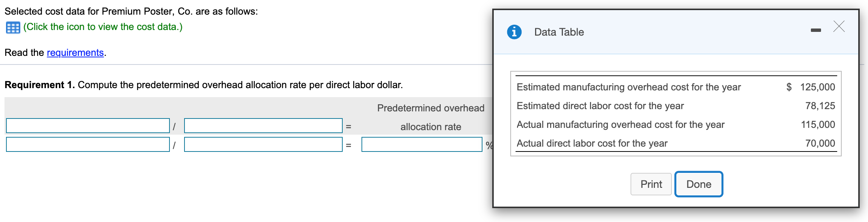Click the cost data table icon
This screenshot has width=868, height=222.
(12, 27)
